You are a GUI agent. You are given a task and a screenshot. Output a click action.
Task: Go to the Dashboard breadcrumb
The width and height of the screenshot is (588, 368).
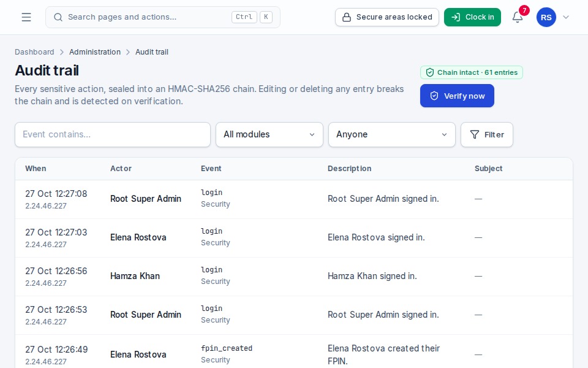click(34, 52)
